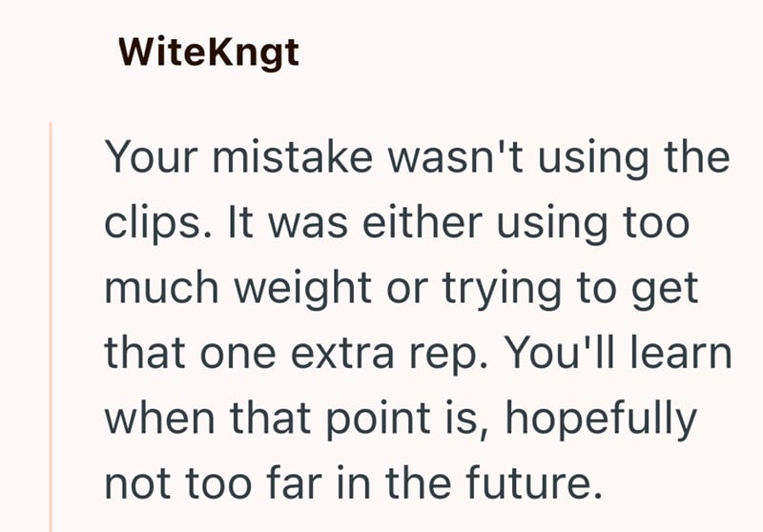The image size is (763, 532).
Task: Collapse thread using the vertical line
Action: (x=50, y=324)
